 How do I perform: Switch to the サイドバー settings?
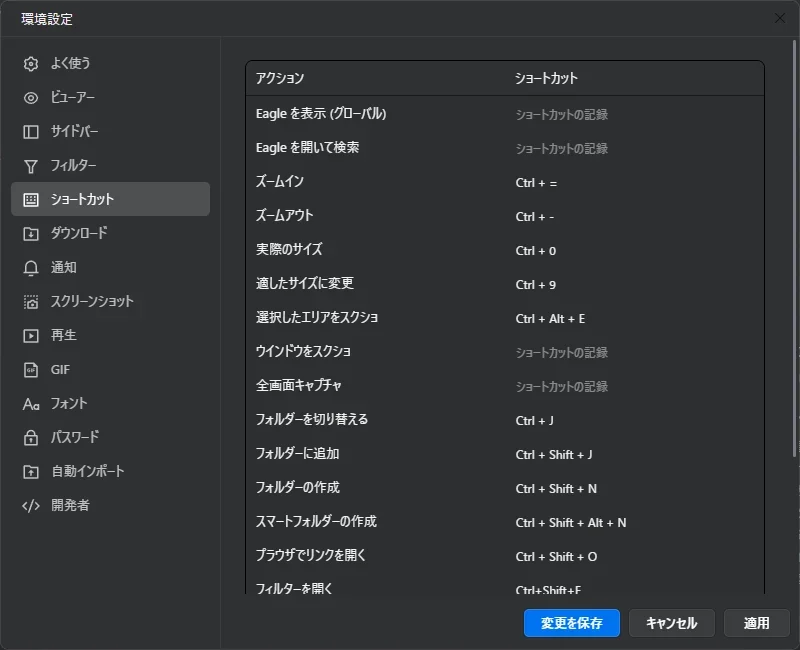point(110,131)
